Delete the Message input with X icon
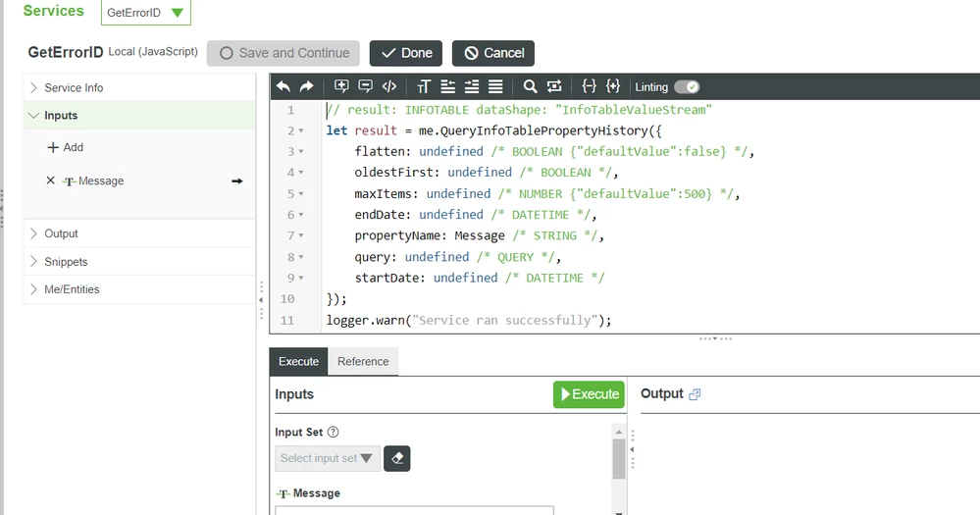This screenshot has width=980, height=515. click(x=51, y=180)
